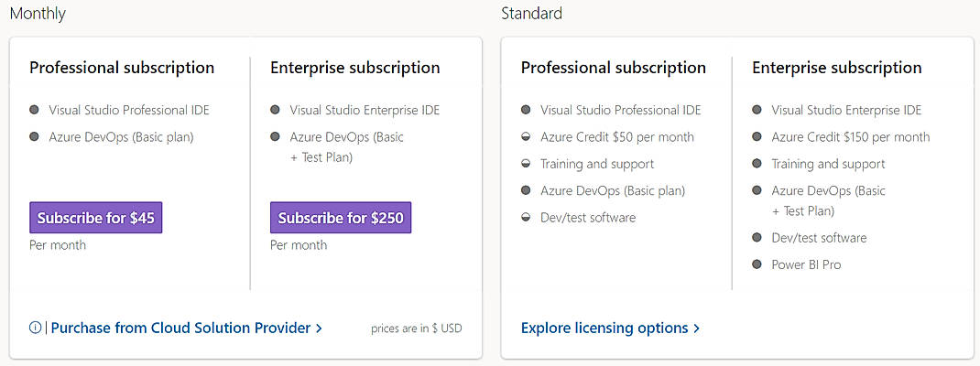Open Purchase from Cloud Solution Provider link
This screenshot has height=366, width=980.
click(186, 328)
